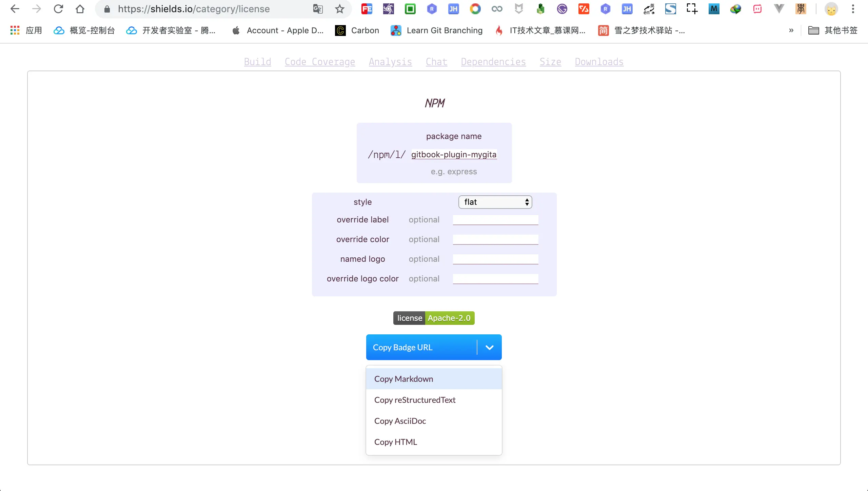This screenshot has height=491, width=868.
Task: Select Copy Markdown from the menu
Action: point(403,379)
